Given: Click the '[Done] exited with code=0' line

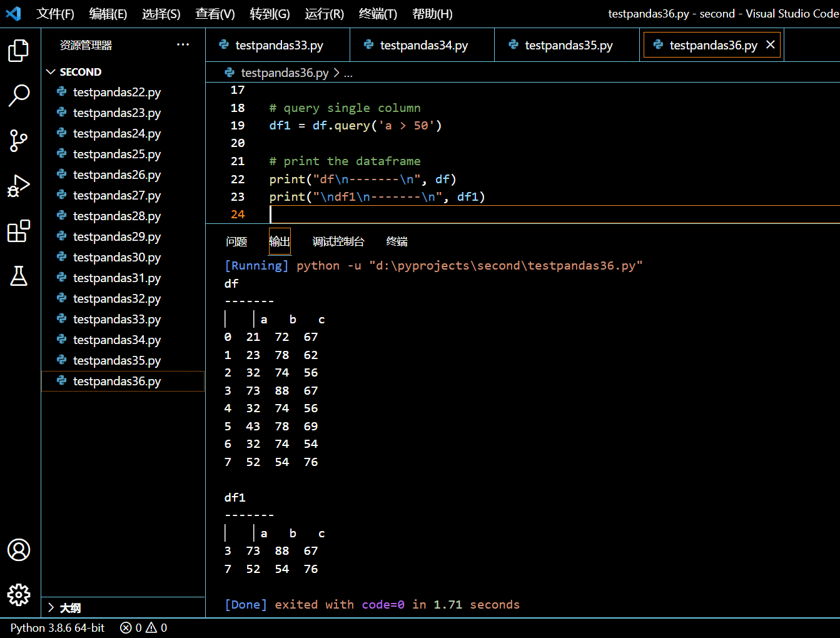Looking at the screenshot, I should (x=372, y=605).
